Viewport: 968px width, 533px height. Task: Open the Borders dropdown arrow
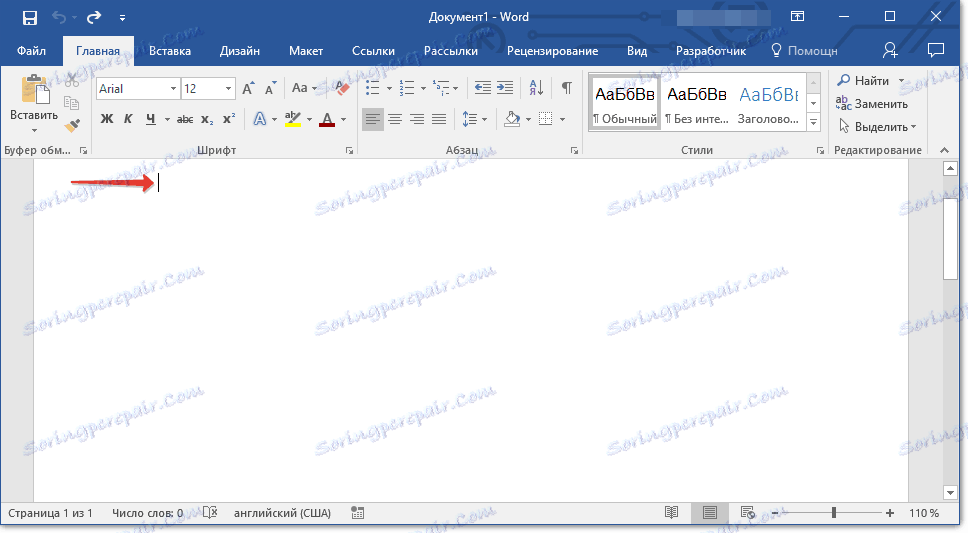[x=562, y=120]
